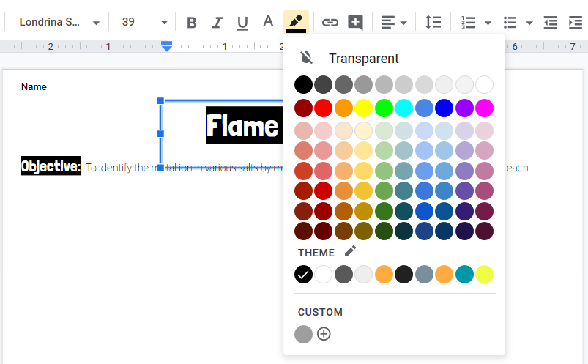Add a custom color with plus icon
This screenshot has width=588, height=364.
tap(324, 334)
